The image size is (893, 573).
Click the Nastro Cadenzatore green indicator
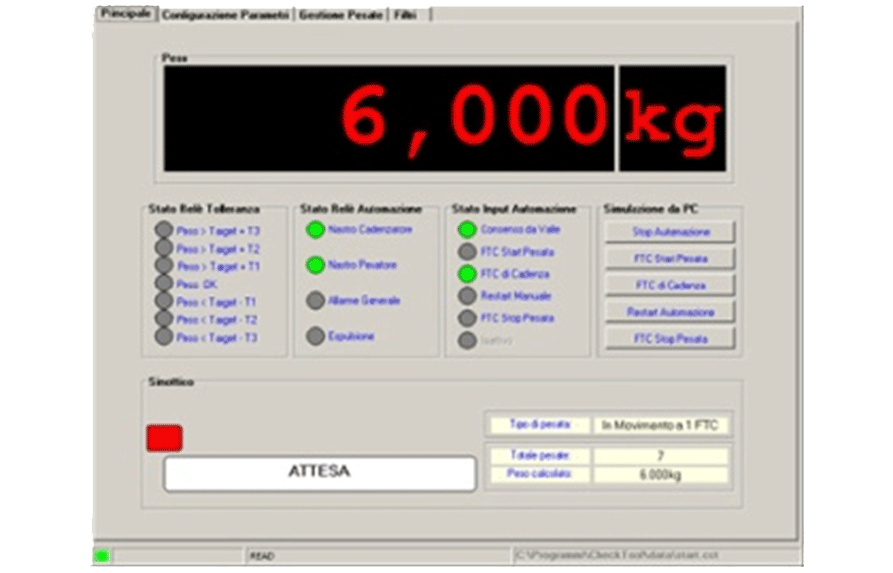[x=315, y=230]
